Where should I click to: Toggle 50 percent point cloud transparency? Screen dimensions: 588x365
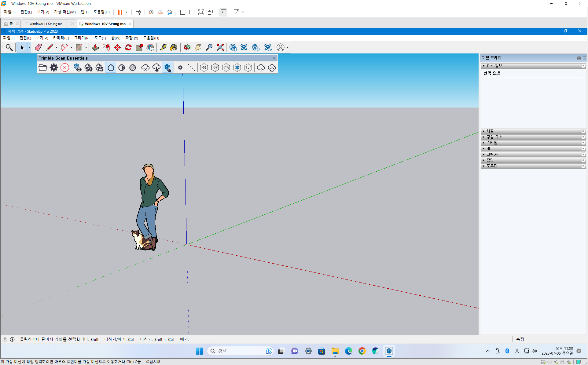tap(89, 68)
